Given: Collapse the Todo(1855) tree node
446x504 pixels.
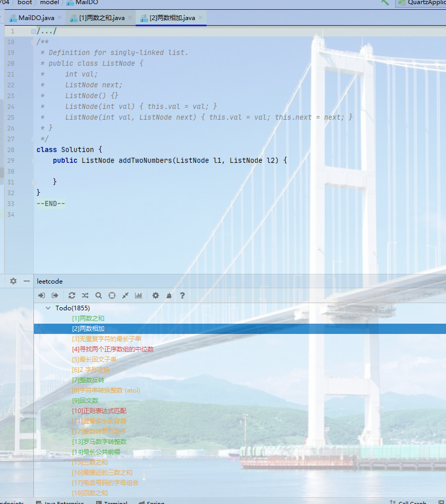Looking at the screenshot, I should 48,308.
